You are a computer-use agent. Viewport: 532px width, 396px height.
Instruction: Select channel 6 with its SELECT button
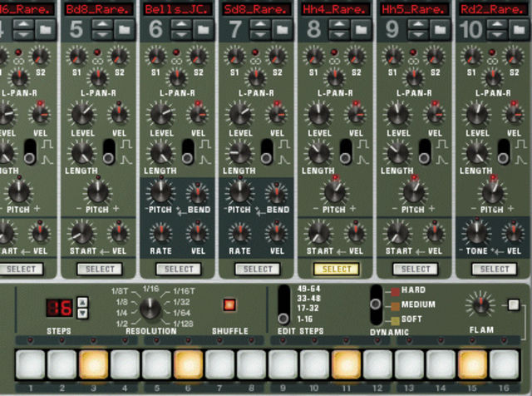tap(179, 269)
